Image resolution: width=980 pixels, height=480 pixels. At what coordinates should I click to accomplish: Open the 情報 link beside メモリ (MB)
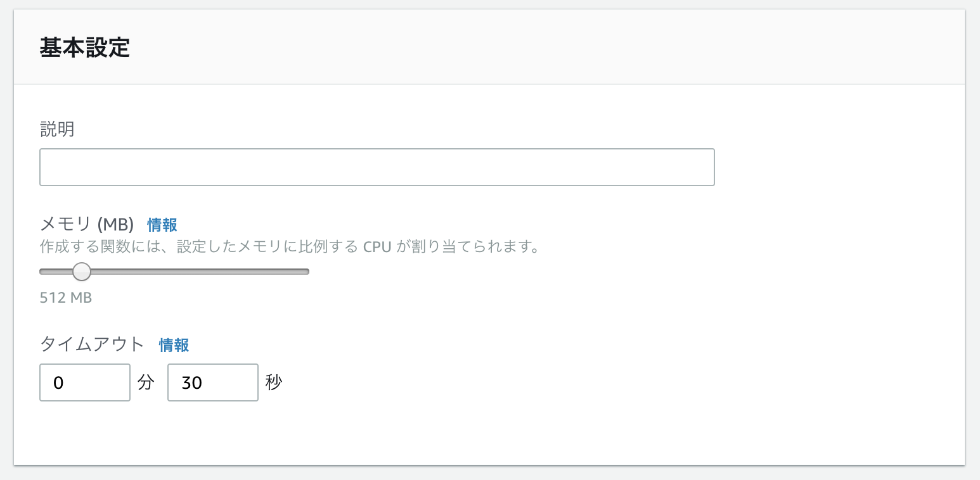(162, 225)
